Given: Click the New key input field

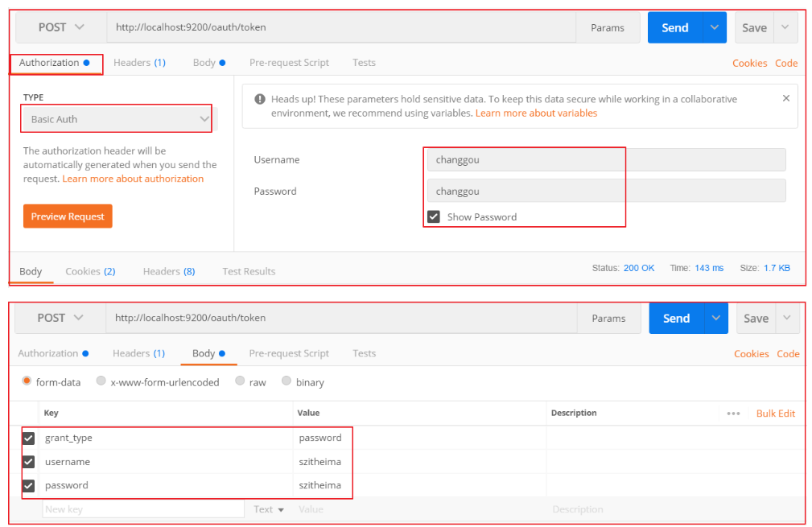Looking at the screenshot, I should click(x=142, y=509).
